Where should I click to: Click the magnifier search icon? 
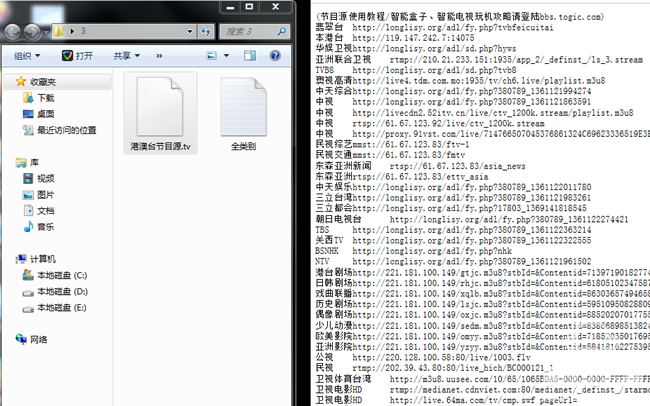click(x=282, y=31)
